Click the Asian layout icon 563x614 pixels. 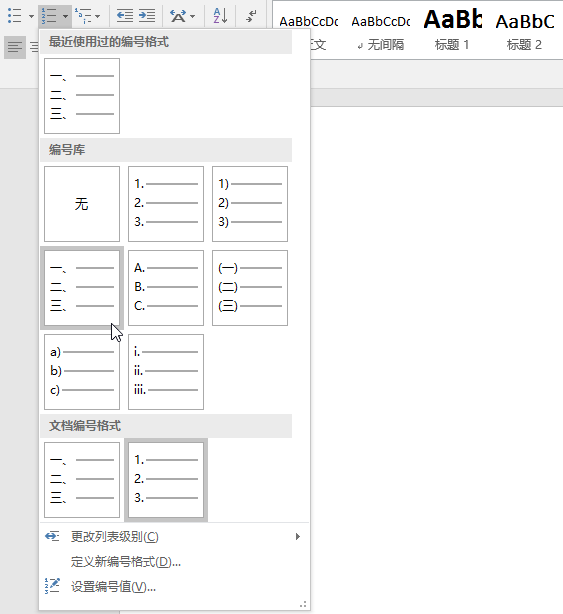pyautogui.click(x=178, y=16)
